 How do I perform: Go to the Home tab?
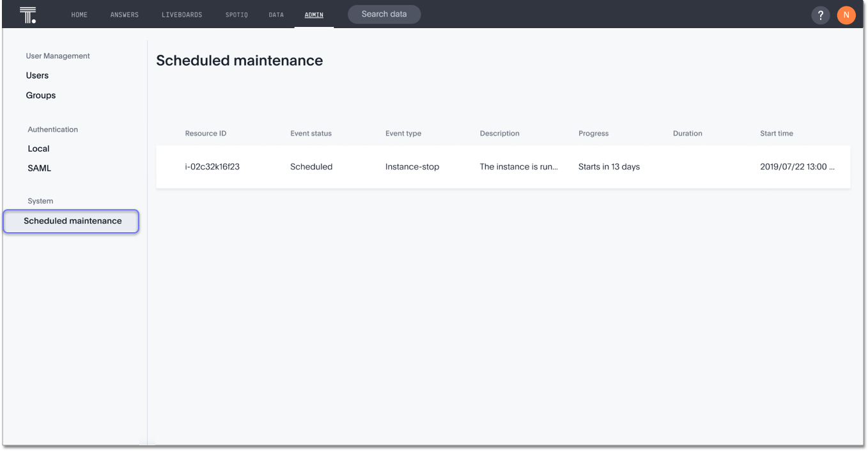click(79, 15)
